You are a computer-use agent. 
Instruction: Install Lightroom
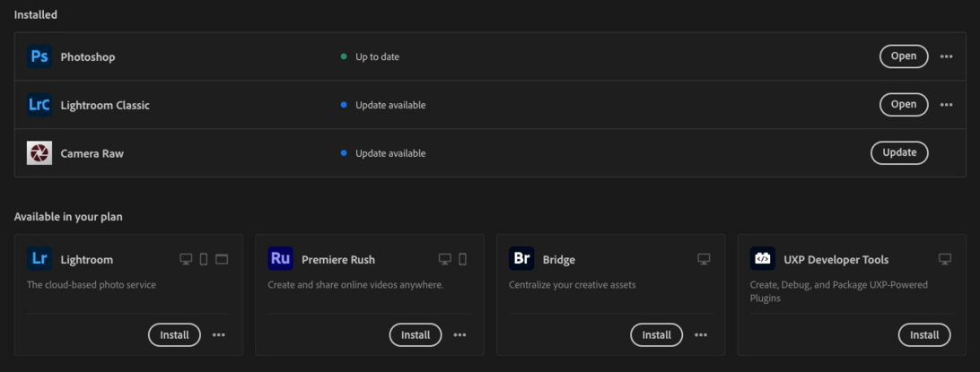point(174,335)
